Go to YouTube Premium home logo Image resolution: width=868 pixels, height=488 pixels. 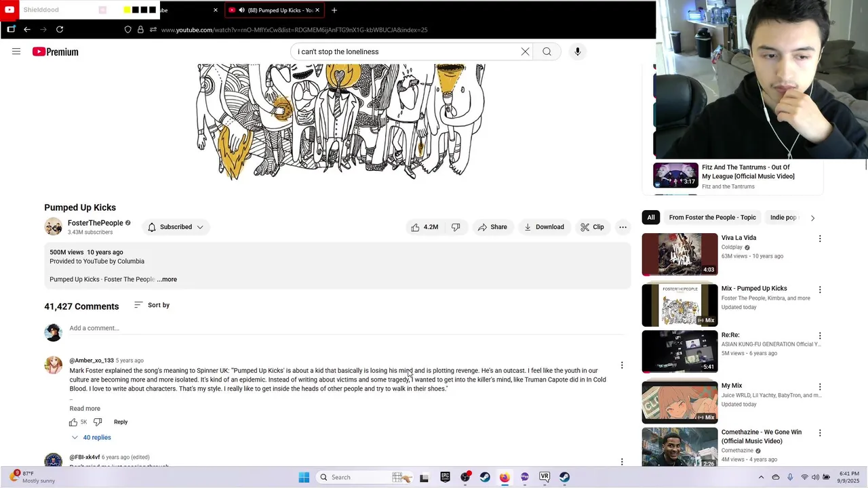point(56,52)
